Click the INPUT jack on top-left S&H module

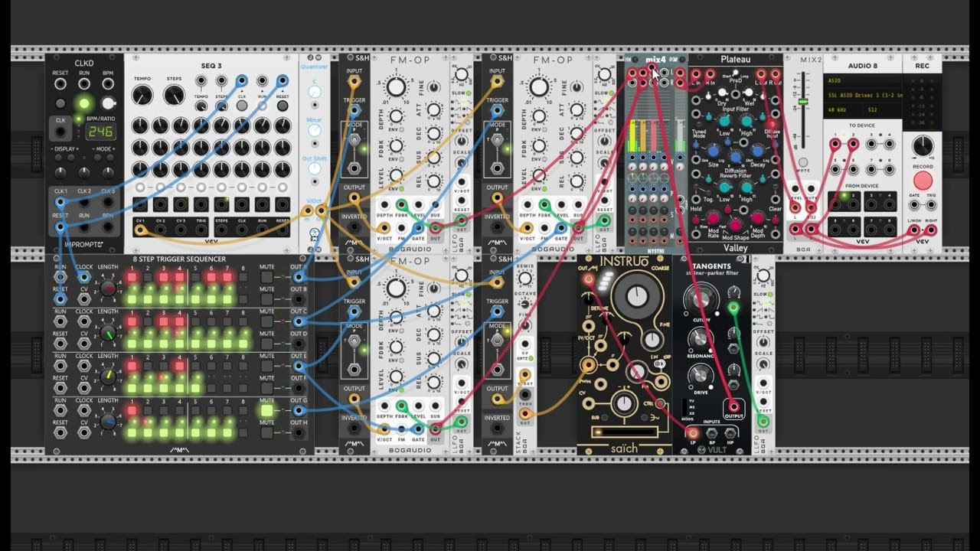[x=354, y=82]
